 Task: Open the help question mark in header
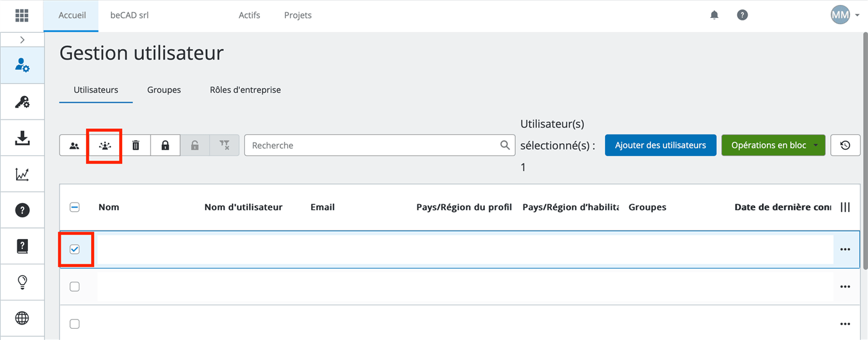point(742,15)
